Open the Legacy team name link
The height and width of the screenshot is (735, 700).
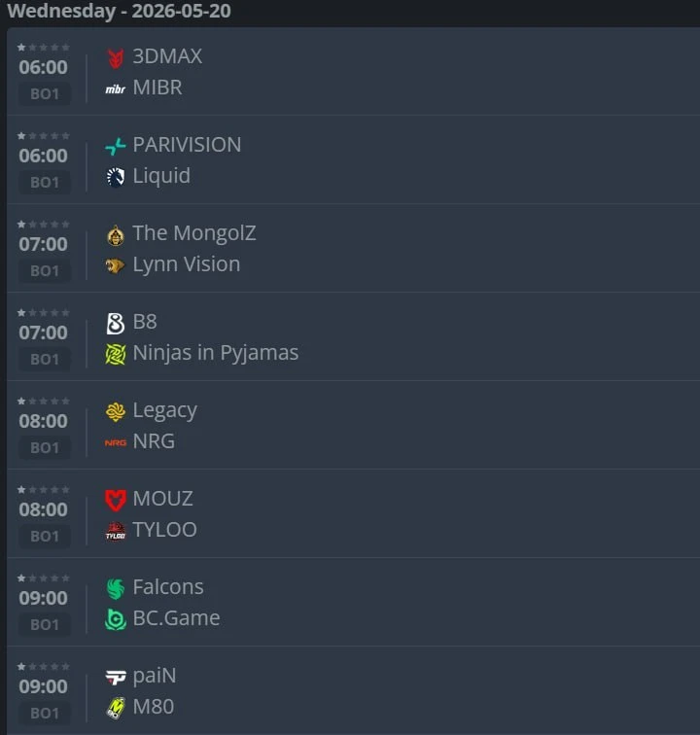(x=165, y=411)
